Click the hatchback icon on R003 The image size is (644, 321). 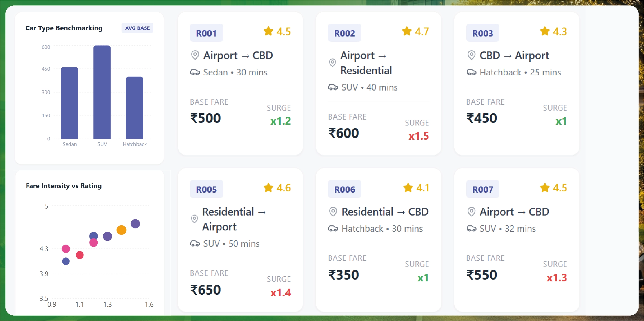tap(471, 73)
